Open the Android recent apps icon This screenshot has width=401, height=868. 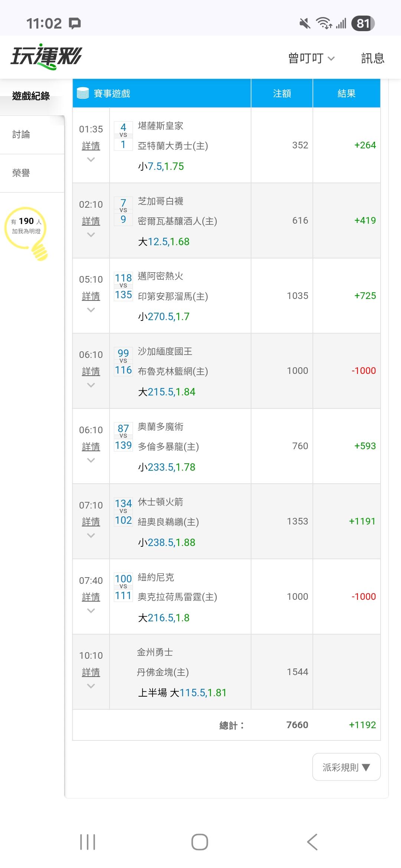(x=88, y=842)
